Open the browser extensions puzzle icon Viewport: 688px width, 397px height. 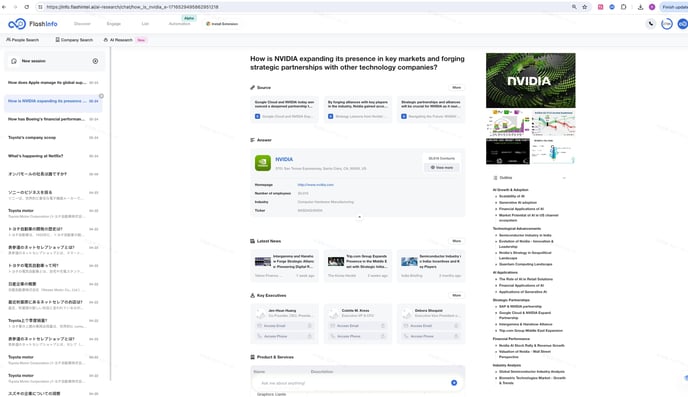[x=624, y=7]
